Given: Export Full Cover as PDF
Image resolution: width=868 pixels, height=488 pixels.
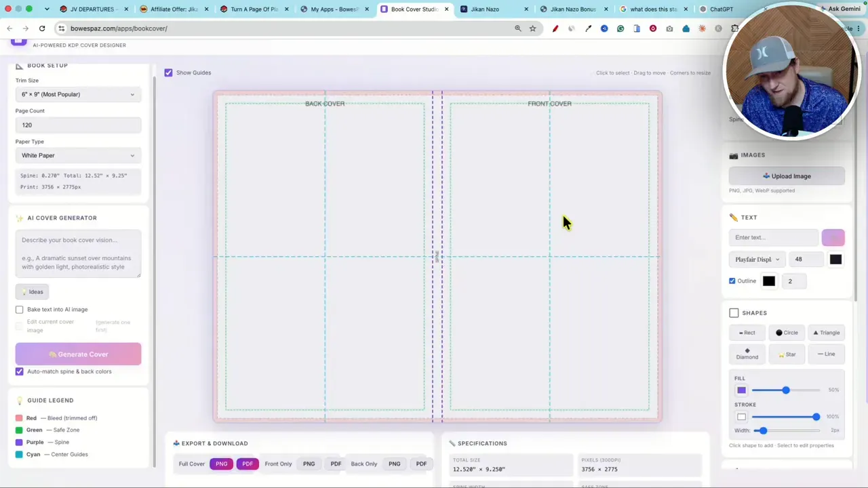Looking at the screenshot, I should click(x=248, y=464).
